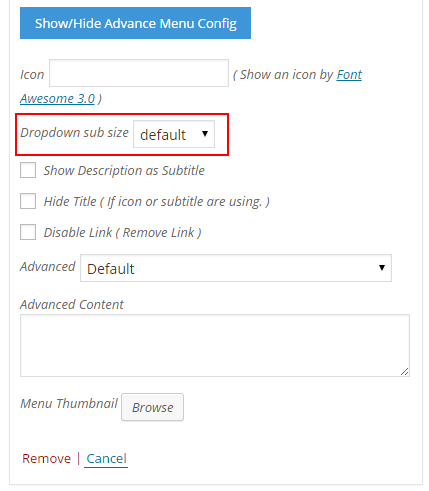Screen dimensions: 429x491
Task: Click the Show Description as Subtitle label text
Action: coord(124,171)
